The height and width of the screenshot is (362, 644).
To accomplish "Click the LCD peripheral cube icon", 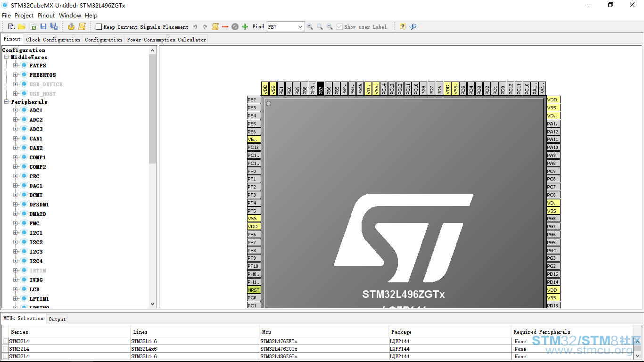I will 24,289.
